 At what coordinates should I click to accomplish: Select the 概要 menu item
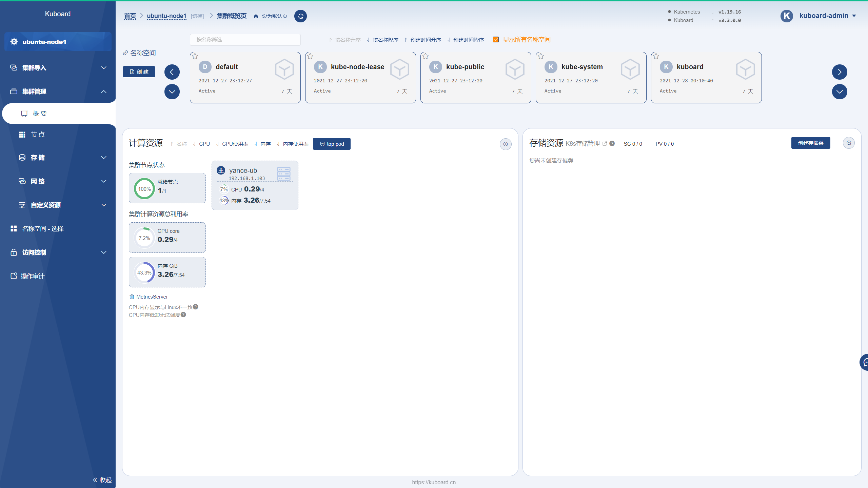pos(59,114)
